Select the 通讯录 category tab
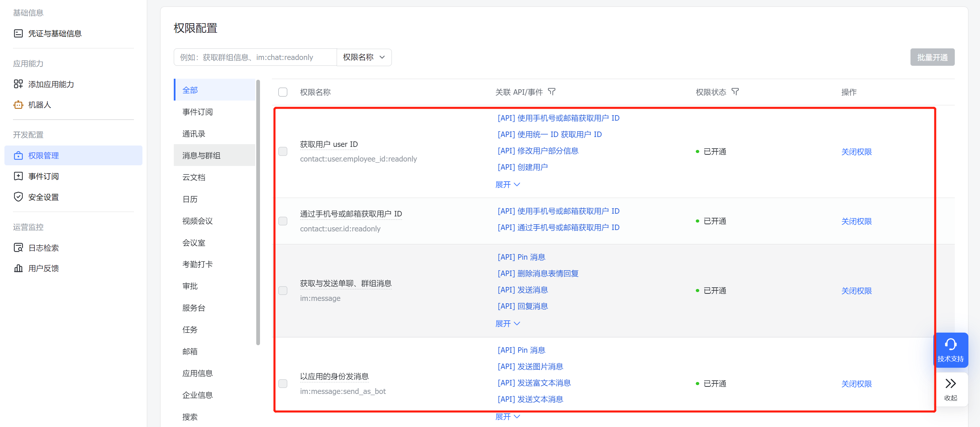Screen dimensions: 980x427 pos(194,134)
